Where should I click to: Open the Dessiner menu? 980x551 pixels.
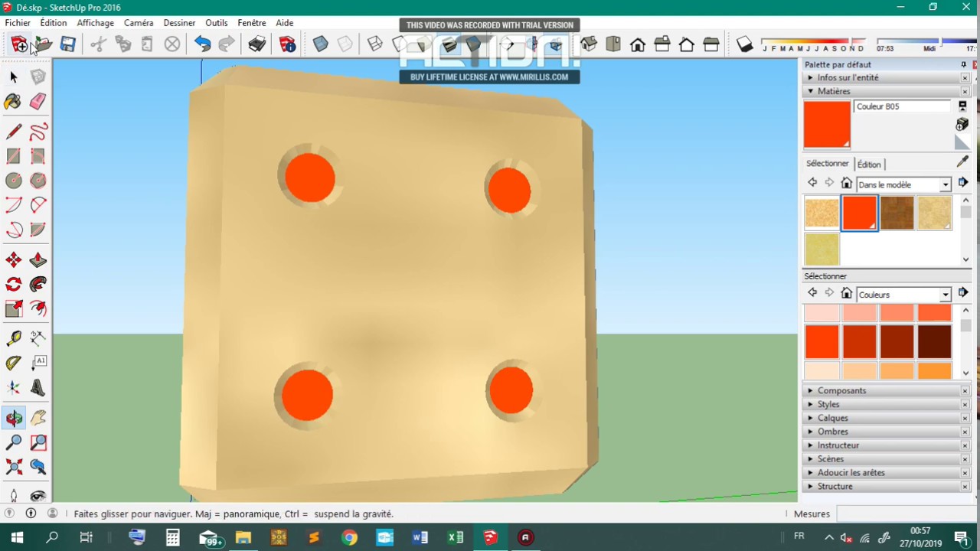point(180,23)
